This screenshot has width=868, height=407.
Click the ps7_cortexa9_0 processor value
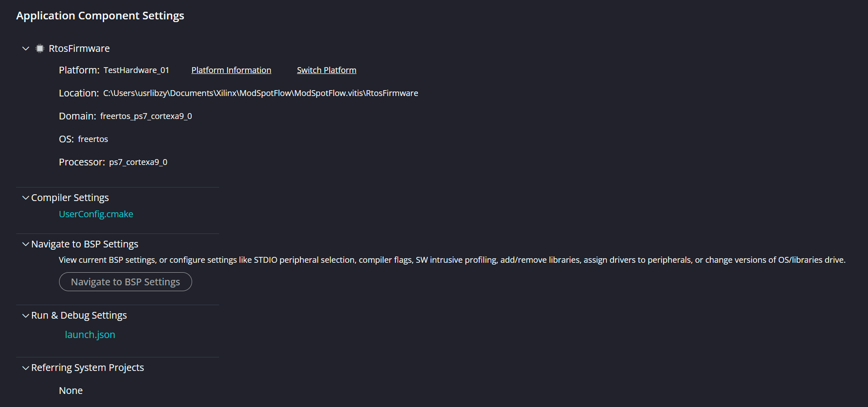(x=138, y=162)
